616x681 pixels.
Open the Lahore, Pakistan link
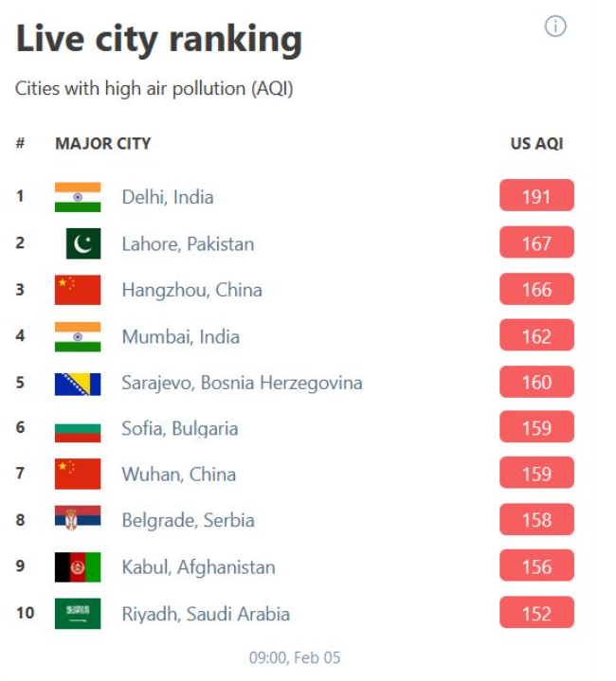coord(188,244)
